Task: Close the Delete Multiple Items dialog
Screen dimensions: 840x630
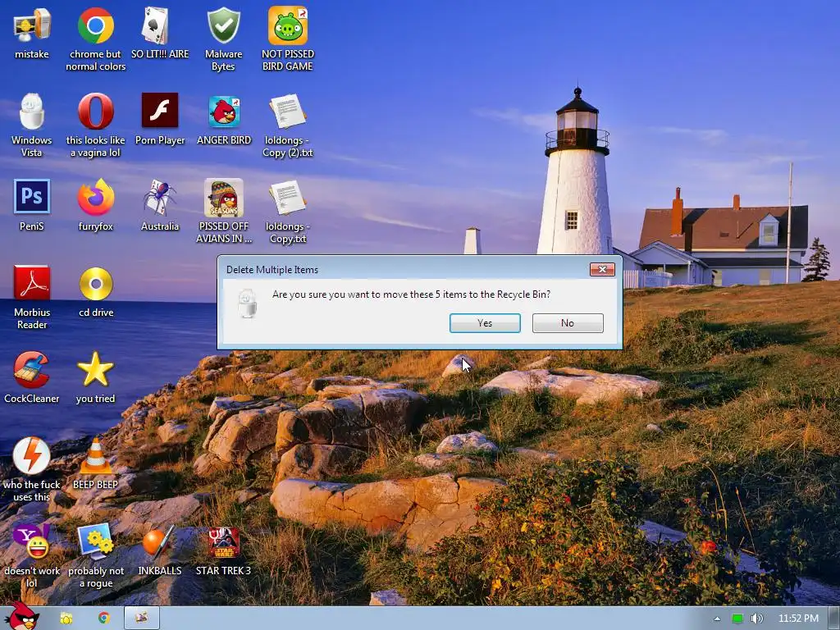Action: pos(602,269)
